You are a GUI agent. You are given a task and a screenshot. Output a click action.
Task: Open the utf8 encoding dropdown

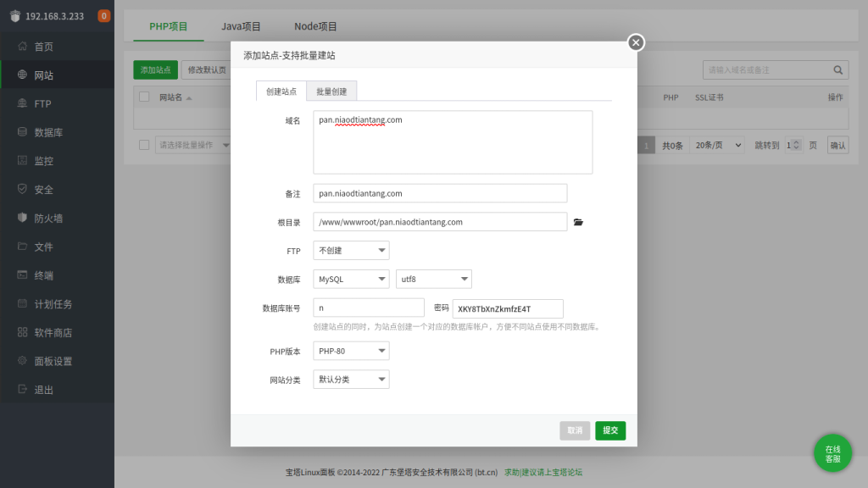(x=433, y=279)
